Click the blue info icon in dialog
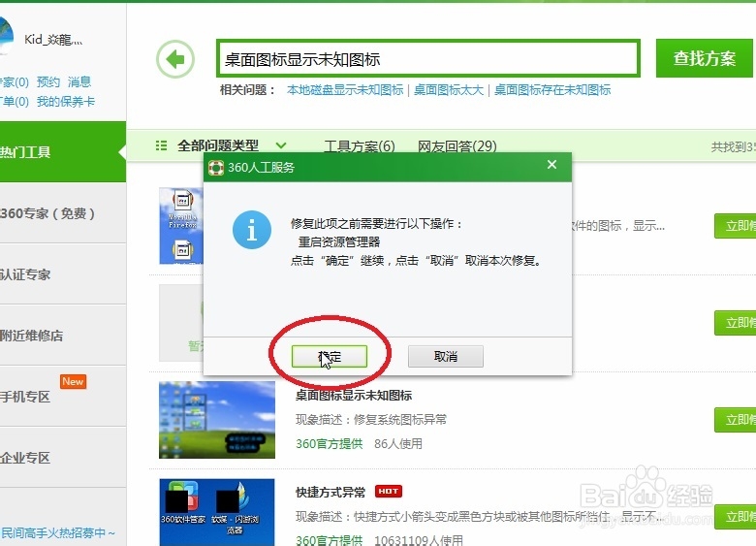 252,230
